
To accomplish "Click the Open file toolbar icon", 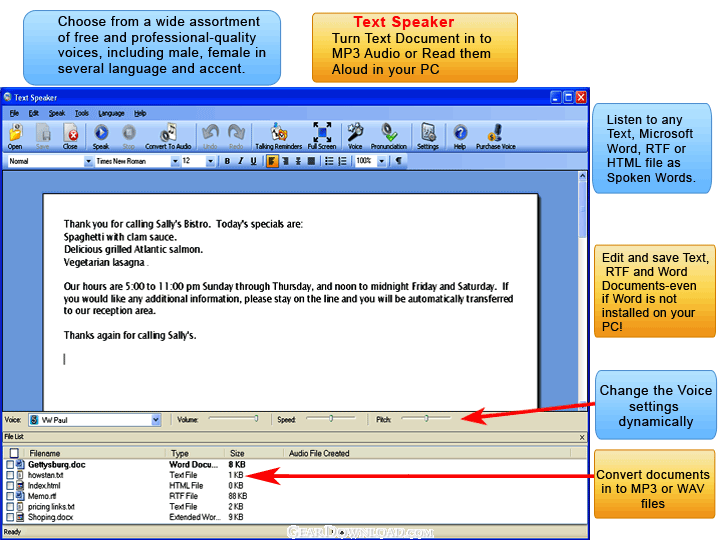I will (x=15, y=135).
